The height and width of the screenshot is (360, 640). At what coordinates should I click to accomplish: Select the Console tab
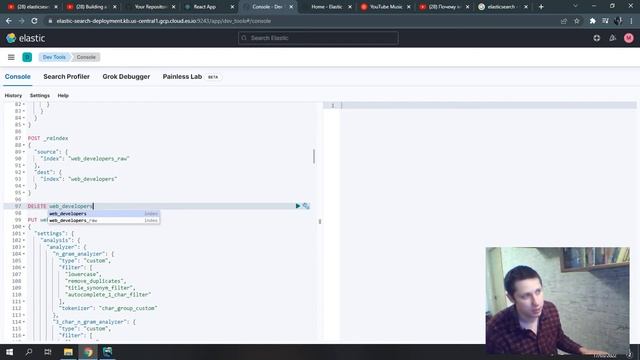coord(18,77)
